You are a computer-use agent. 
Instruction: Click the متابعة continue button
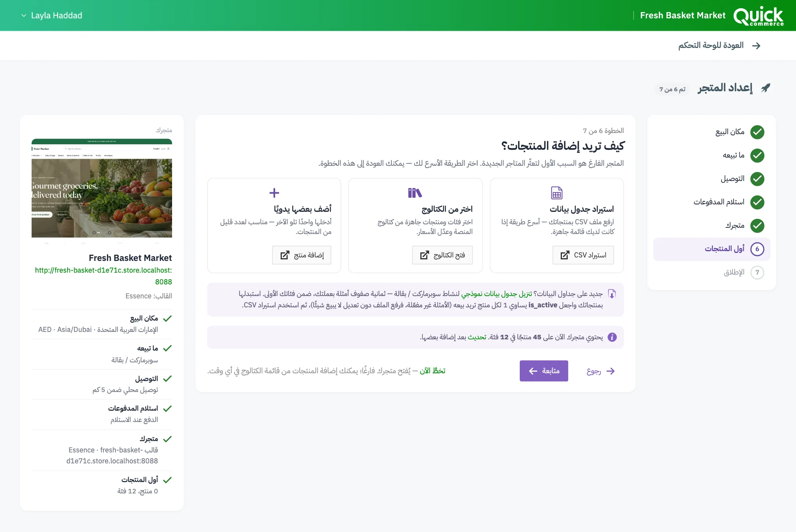point(544,371)
